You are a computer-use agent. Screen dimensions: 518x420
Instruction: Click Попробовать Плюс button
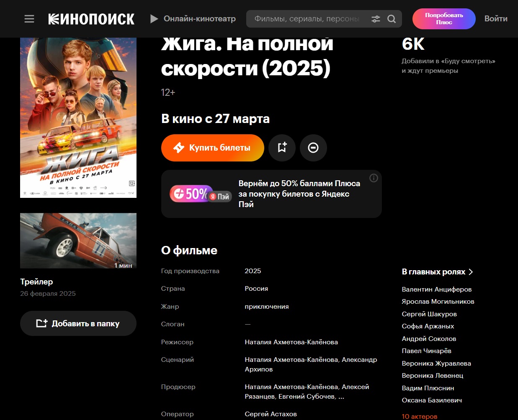[x=444, y=19]
